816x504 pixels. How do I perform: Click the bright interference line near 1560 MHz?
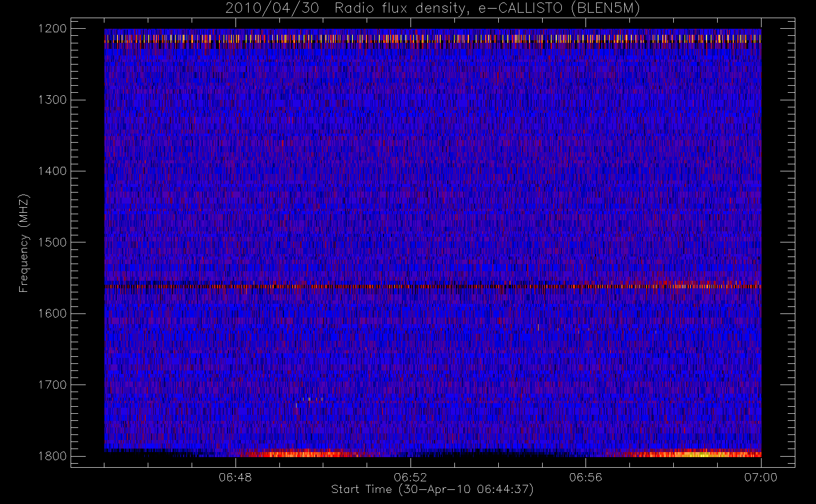(x=433, y=286)
